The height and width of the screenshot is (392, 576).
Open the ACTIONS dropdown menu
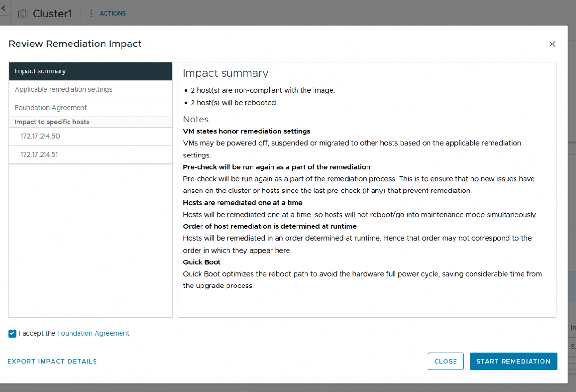pyautogui.click(x=113, y=14)
